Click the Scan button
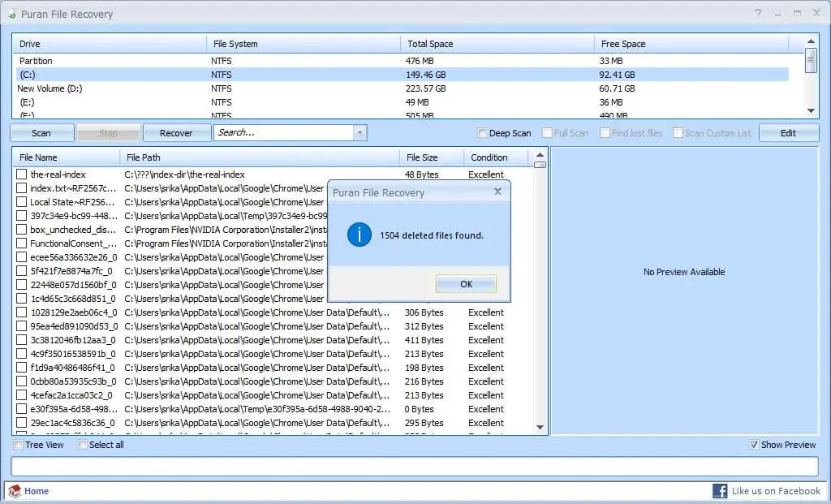Viewport: 831px width, 504px height. point(41,133)
